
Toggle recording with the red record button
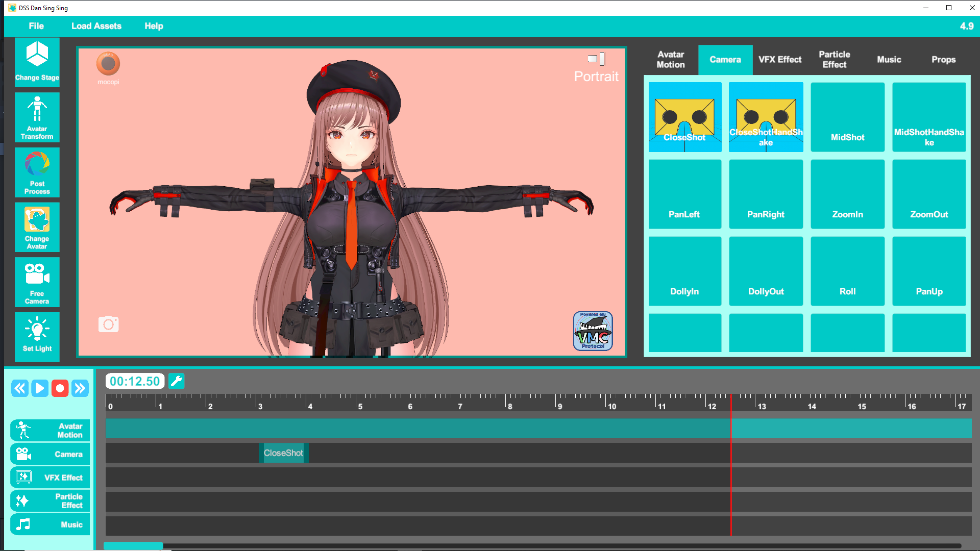tap(60, 388)
